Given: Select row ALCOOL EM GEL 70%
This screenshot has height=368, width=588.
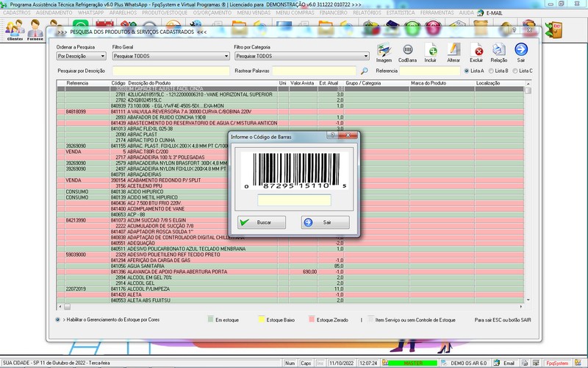Looking at the screenshot, I should coord(290,277).
